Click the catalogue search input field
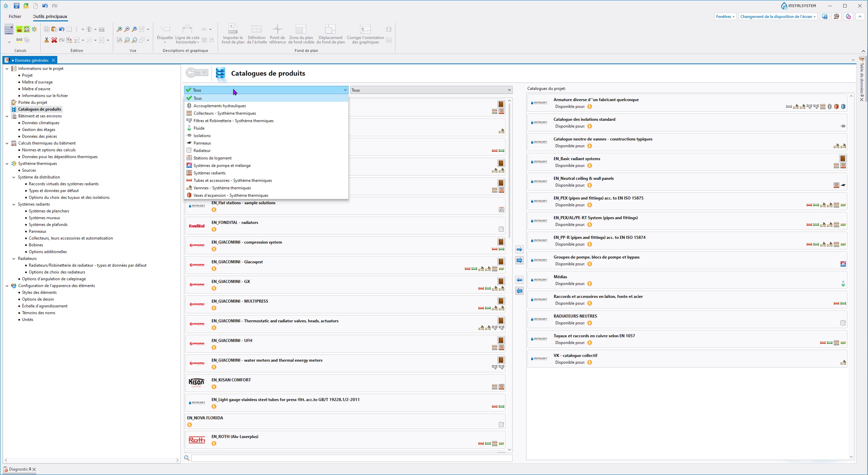 point(351,458)
